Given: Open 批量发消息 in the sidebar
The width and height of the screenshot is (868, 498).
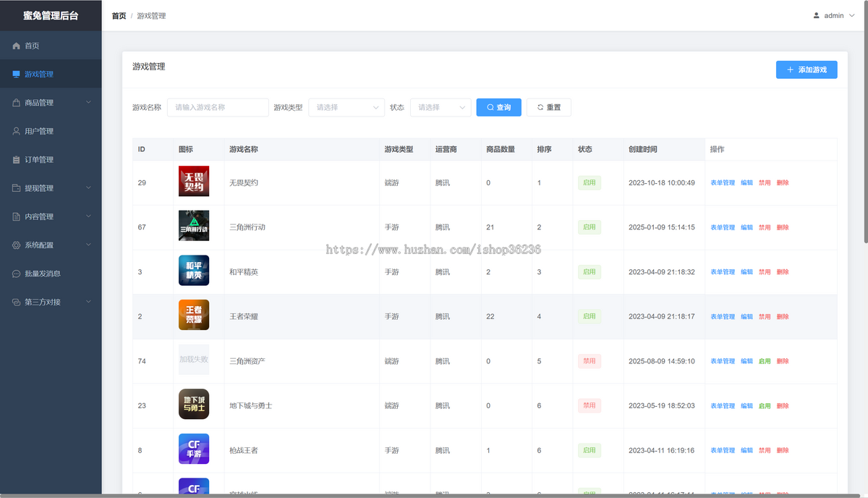Looking at the screenshot, I should [x=51, y=274].
